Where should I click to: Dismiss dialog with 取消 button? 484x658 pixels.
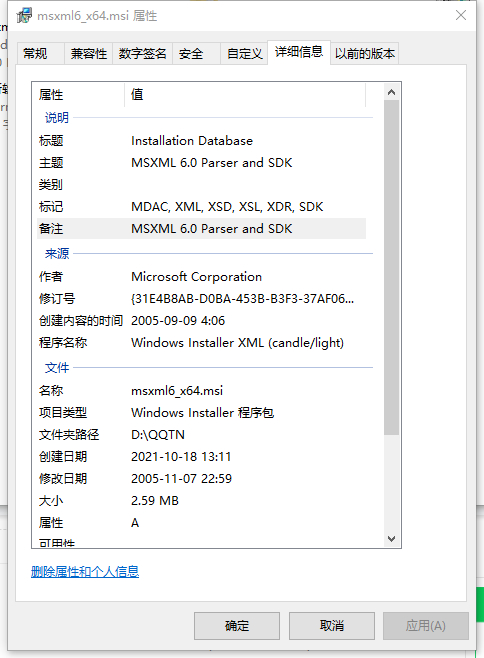pos(332,626)
